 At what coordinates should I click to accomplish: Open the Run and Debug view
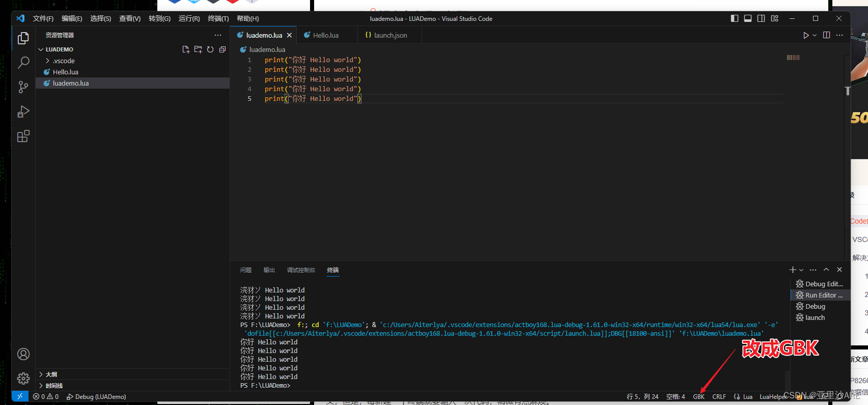click(x=23, y=112)
